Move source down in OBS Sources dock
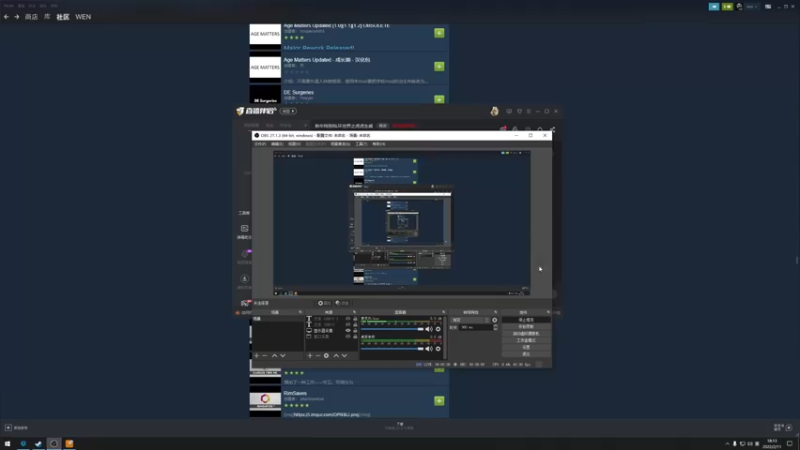 pos(344,356)
